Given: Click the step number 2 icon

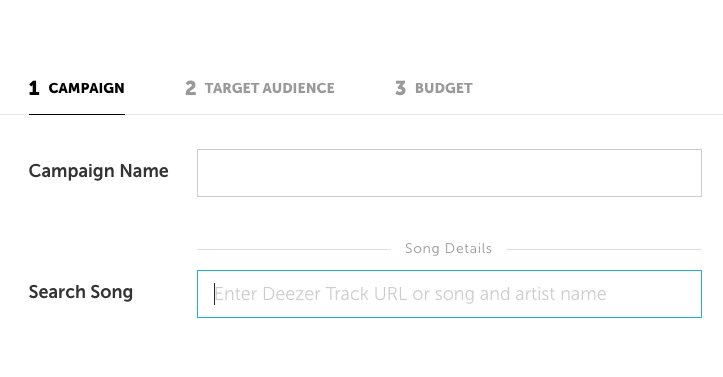Looking at the screenshot, I should tap(190, 88).
